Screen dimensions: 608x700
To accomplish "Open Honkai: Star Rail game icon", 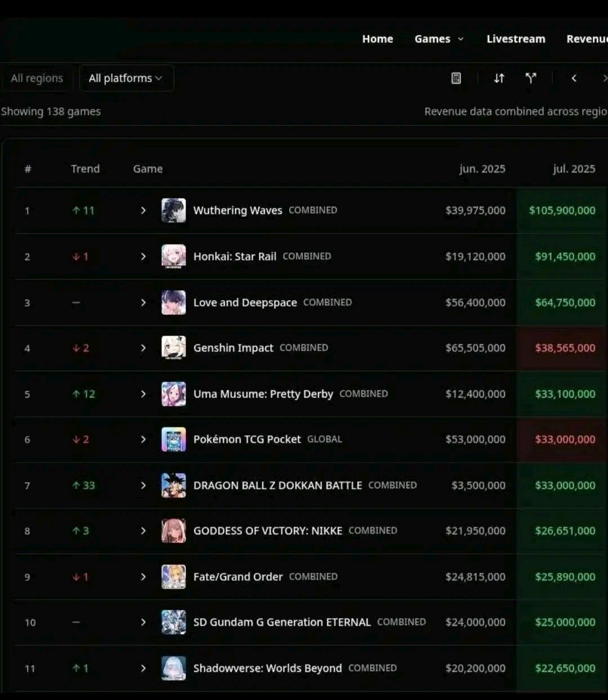I will pos(173,256).
